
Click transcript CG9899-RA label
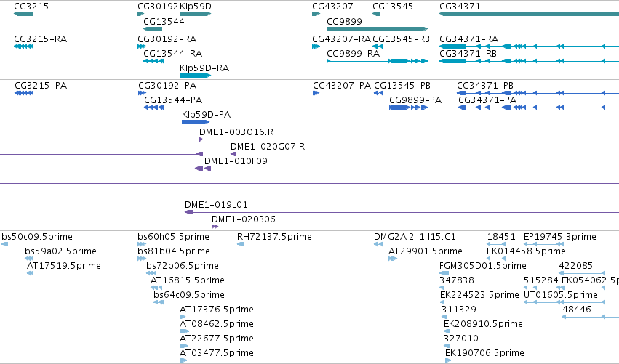[x=353, y=54]
